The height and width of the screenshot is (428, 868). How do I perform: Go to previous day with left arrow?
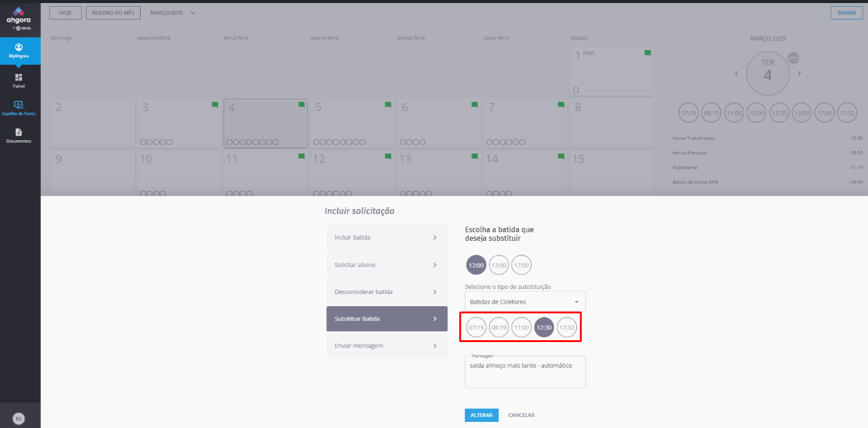[x=736, y=73]
